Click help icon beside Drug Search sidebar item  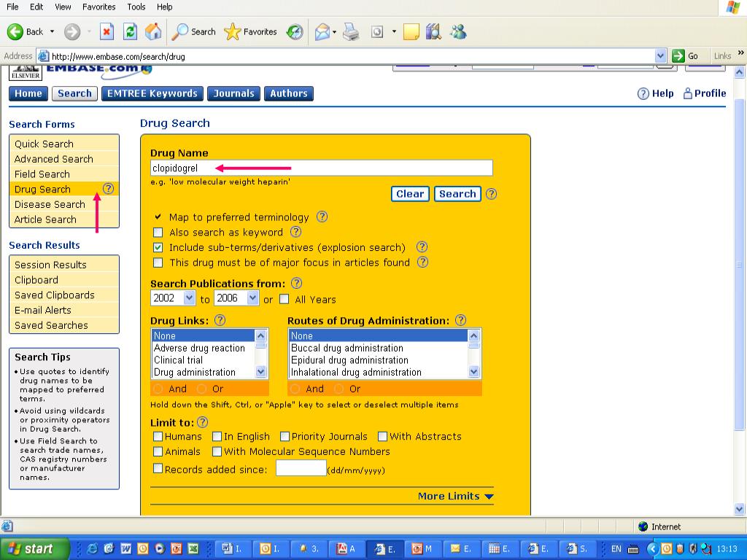point(108,189)
